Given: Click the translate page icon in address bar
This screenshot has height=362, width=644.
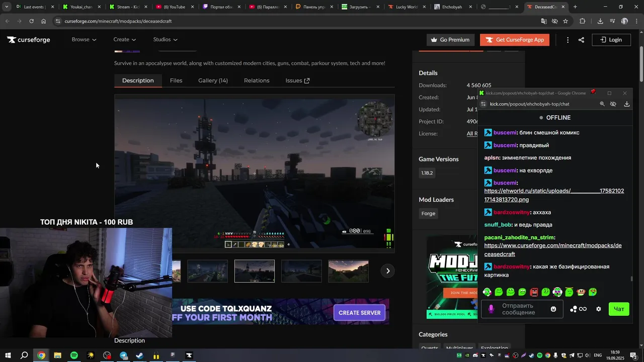Looking at the screenshot, I should (x=544, y=21).
